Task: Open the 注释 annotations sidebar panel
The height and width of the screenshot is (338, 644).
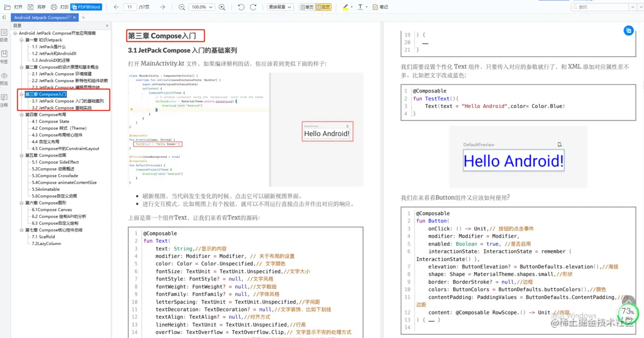Action: 4,100
